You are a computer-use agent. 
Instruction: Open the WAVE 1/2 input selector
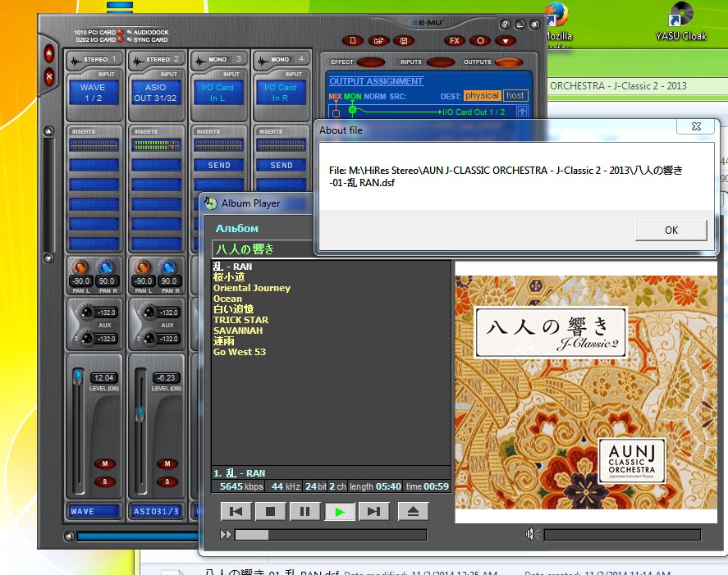(94, 93)
